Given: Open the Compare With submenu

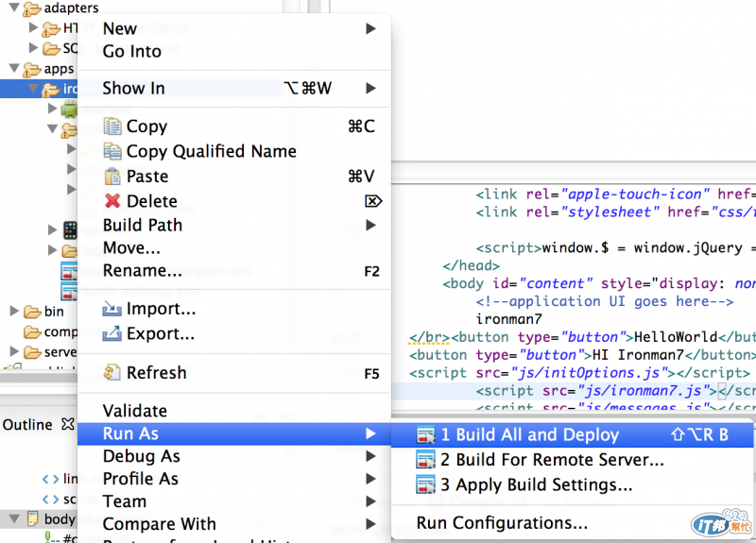Looking at the screenshot, I should pos(233,524).
